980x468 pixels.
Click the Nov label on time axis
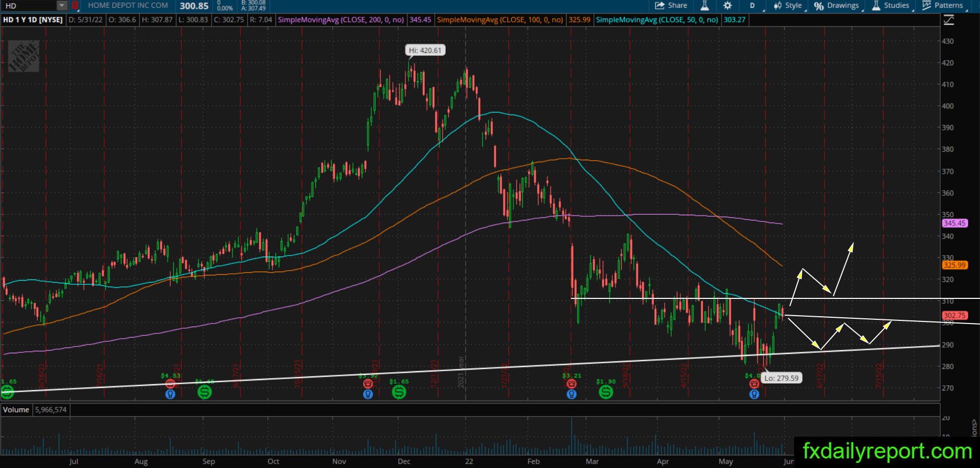(x=339, y=461)
